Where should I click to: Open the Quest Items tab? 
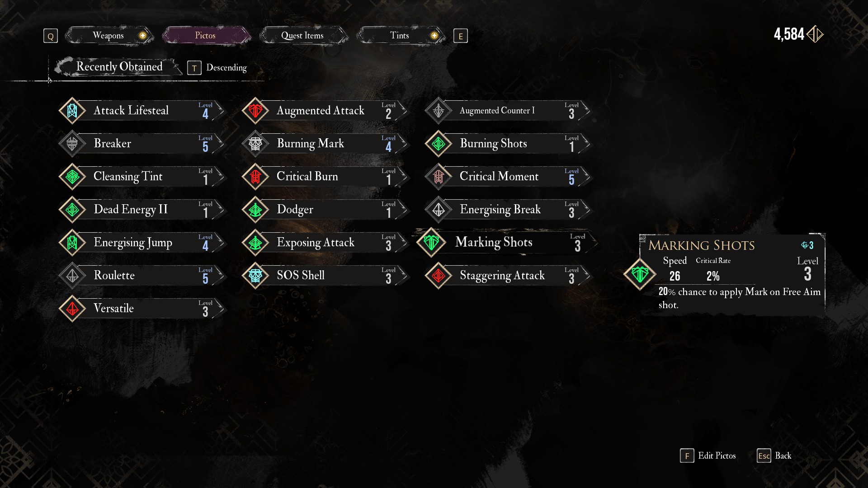point(302,35)
